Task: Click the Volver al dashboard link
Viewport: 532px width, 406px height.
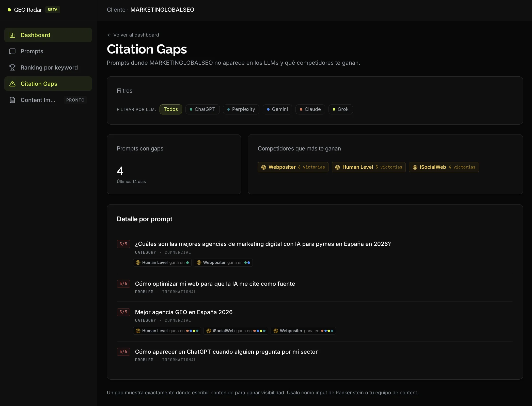Action: point(136,35)
